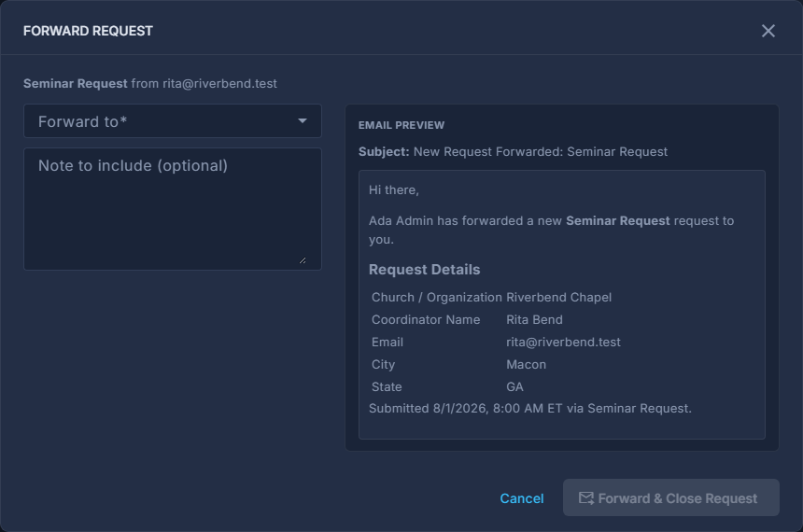Image resolution: width=803 pixels, height=532 pixels.
Task: Click the Hi there greeting
Action: click(394, 190)
